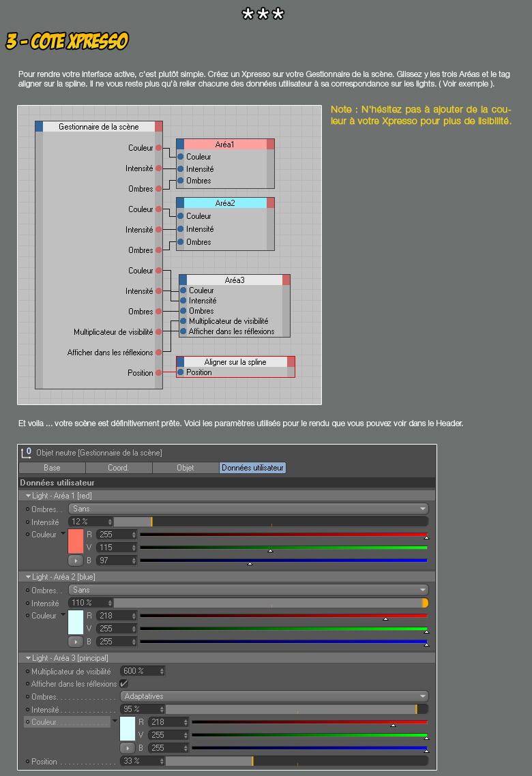
Task: Click the green V slider of Aréa 1 color
Action: [x=284, y=548]
